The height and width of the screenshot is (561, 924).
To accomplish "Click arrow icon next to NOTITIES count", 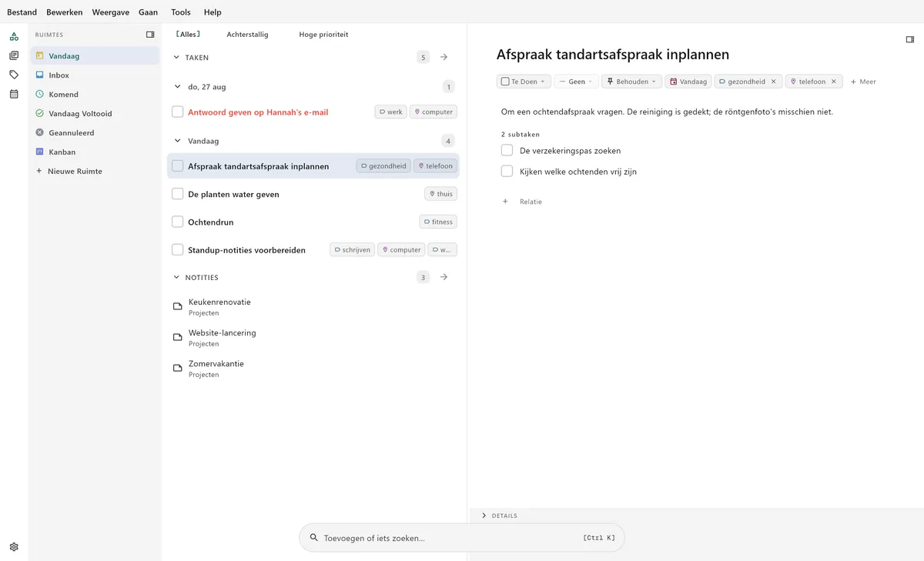I will [x=444, y=277].
